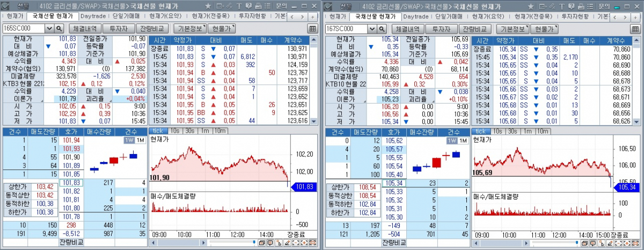Toggle 1W candle period in left window
This screenshot has width=644, height=250.
129,140
